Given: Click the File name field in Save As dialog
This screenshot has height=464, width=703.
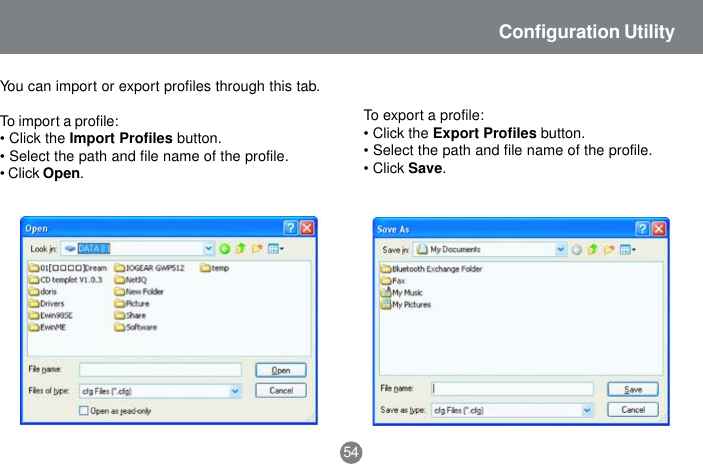Looking at the screenshot, I should click(x=512, y=389).
